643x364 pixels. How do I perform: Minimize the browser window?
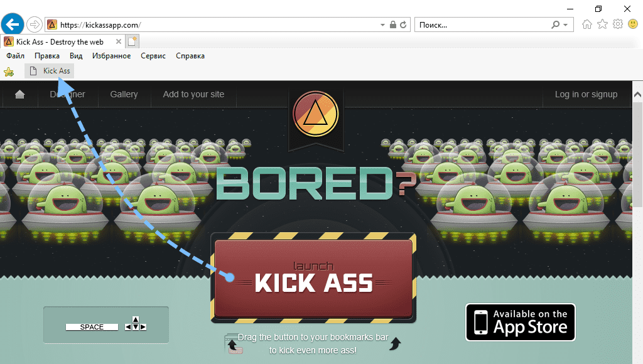pos(570,8)
